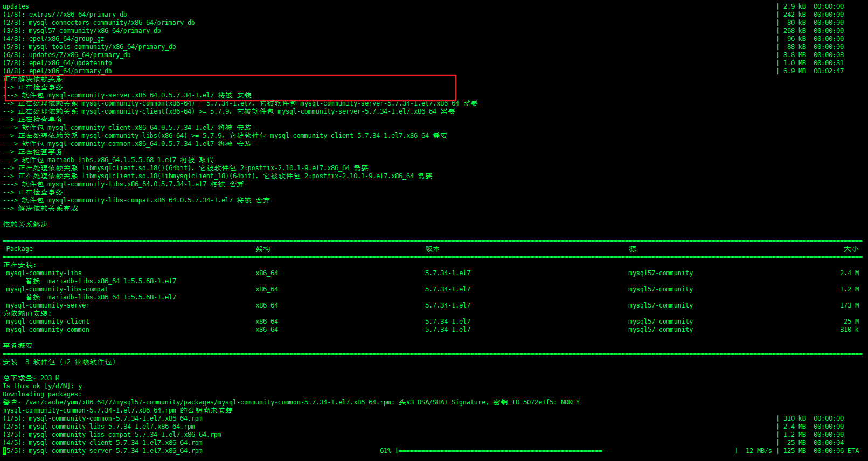This screenshot has width=868, height=461.
Task: Select 'mysql-tools-community/x86_64/primary_db' text
Action: [x=102, y=47]
